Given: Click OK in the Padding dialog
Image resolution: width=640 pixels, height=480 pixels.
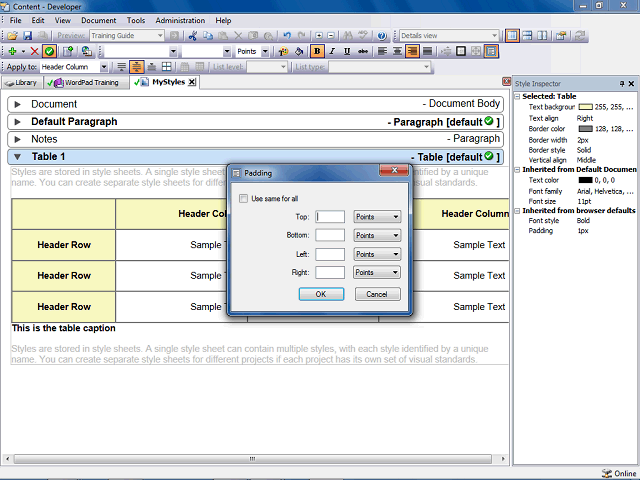Looking at the screenshot, I should coord(321,294).
